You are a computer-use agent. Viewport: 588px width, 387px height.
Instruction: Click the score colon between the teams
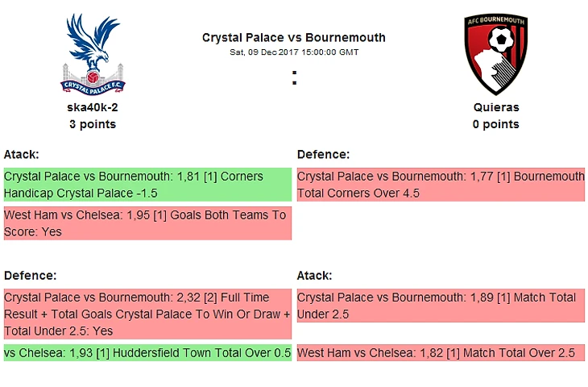tap(294, 77)
